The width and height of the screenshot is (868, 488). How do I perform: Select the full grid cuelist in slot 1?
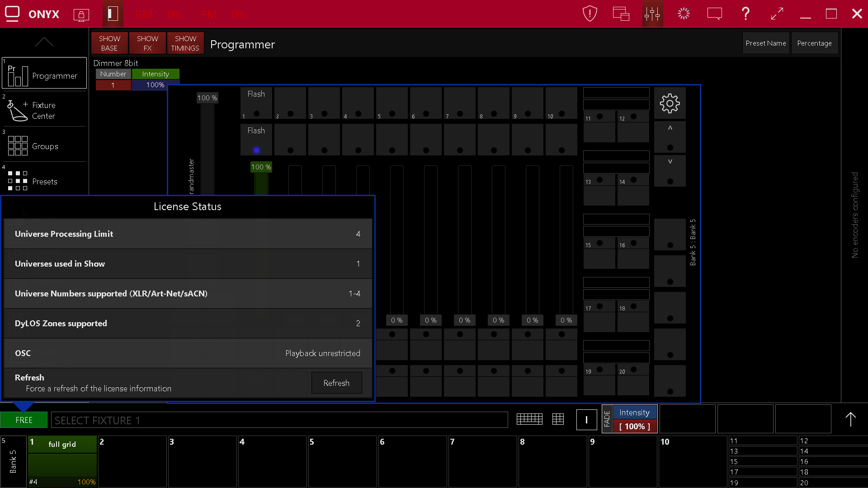(x=62, y=461)
